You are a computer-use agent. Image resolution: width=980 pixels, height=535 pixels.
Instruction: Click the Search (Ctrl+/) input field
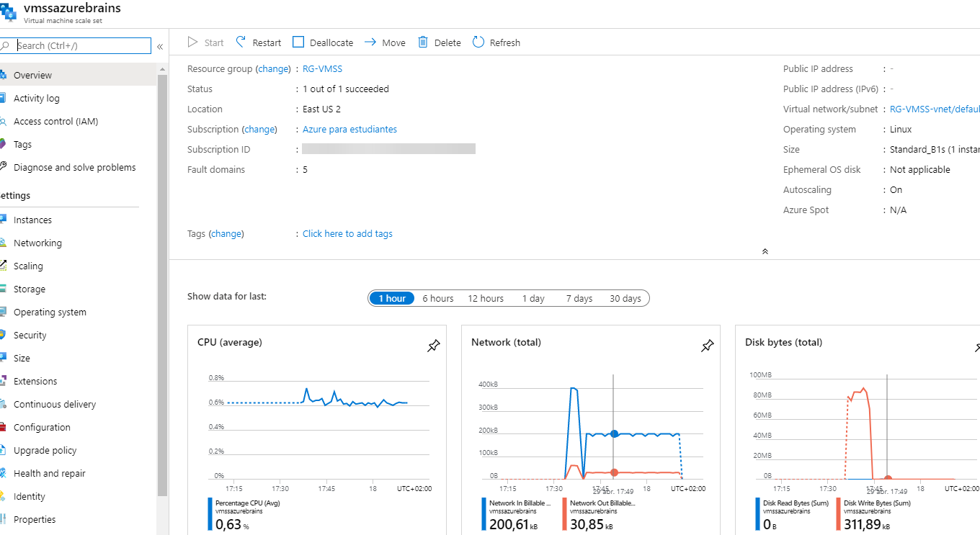[76, 45]
